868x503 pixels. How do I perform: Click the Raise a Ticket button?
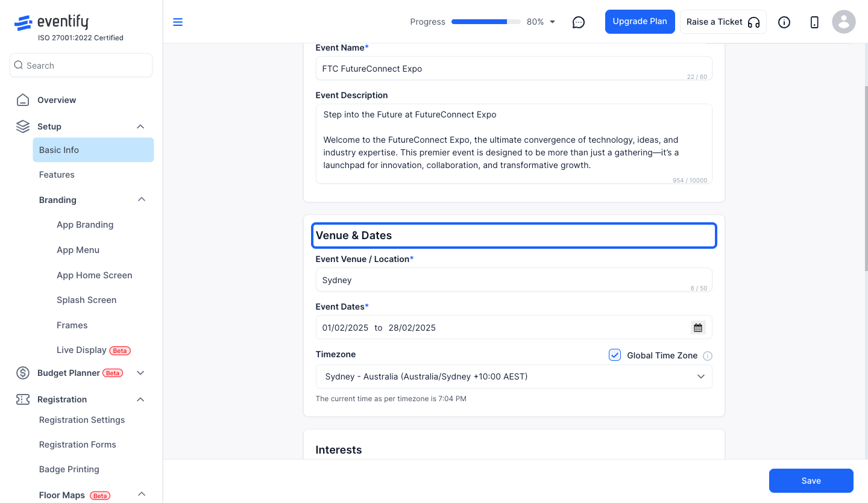pyautogui.click(x=723, y=22)
